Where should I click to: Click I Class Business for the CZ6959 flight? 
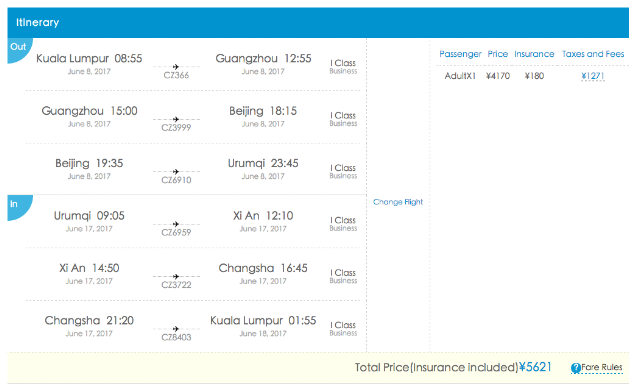tap(343, 224)
